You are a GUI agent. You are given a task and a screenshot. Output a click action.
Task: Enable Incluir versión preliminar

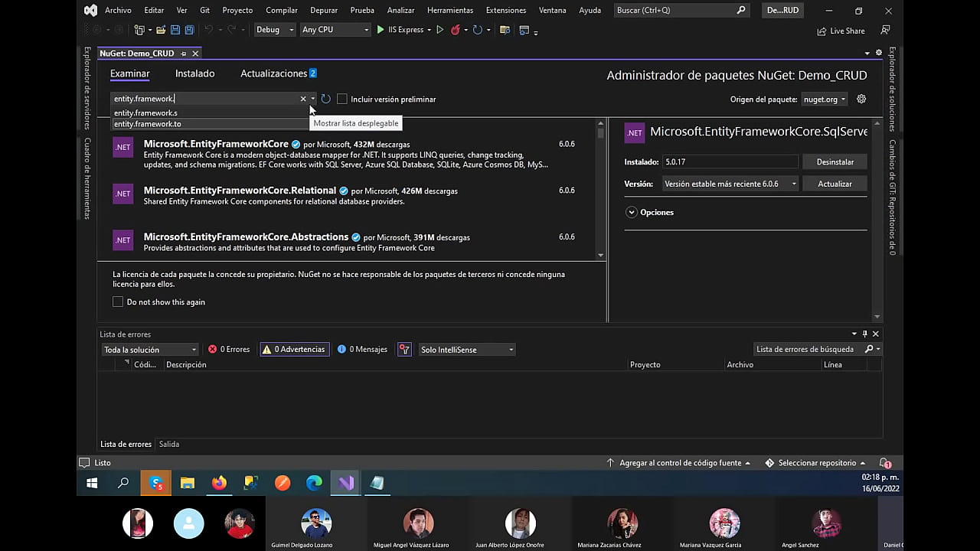342,99
